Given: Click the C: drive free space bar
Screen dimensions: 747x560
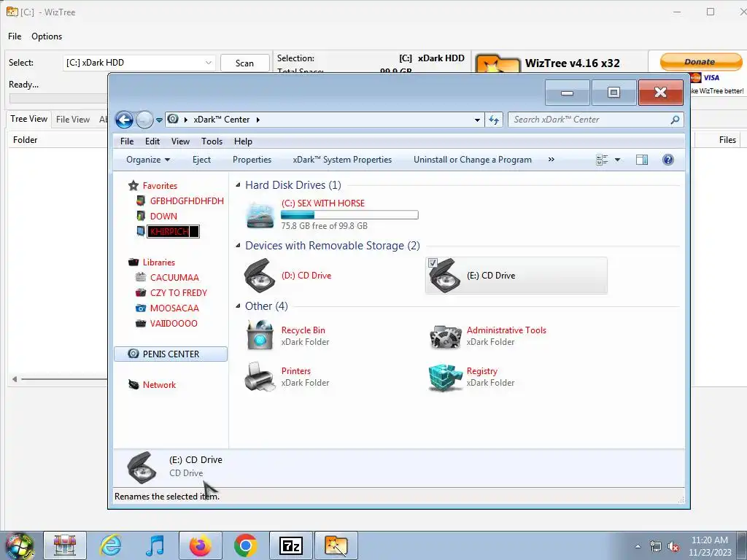Looking at the screenshot, I should coord(349,215).
